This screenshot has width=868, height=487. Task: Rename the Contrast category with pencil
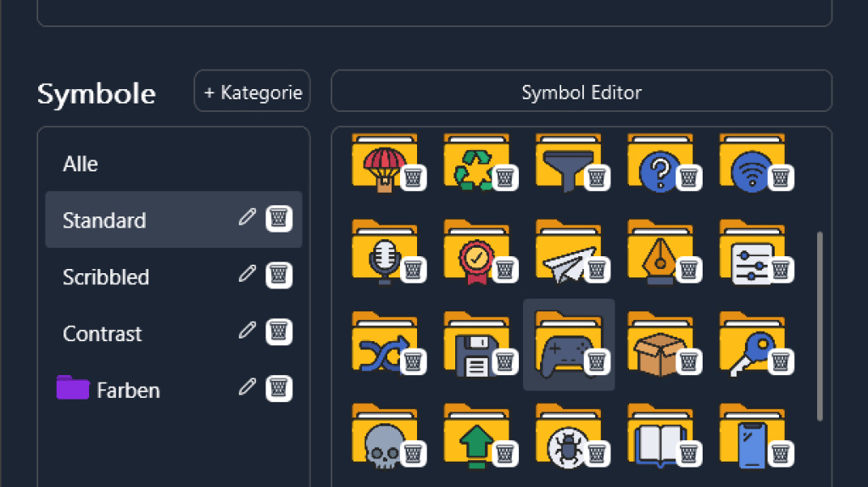click(247, 332)
